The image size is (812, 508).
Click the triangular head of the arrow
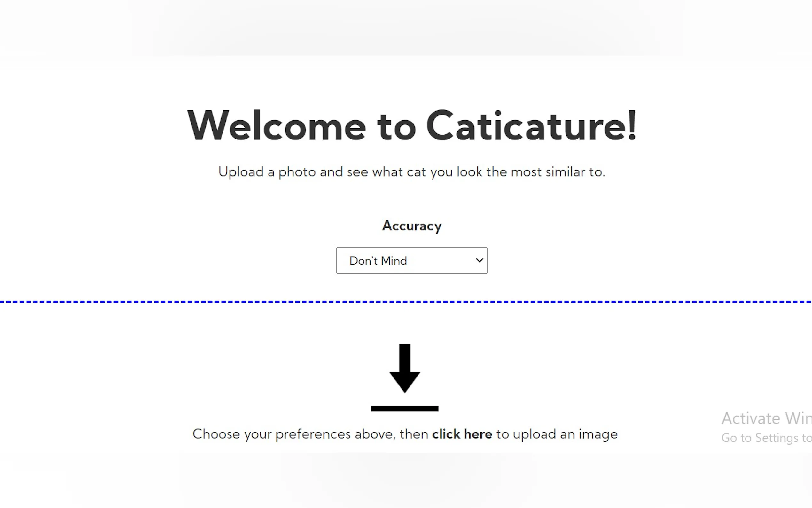pos(404,381)
